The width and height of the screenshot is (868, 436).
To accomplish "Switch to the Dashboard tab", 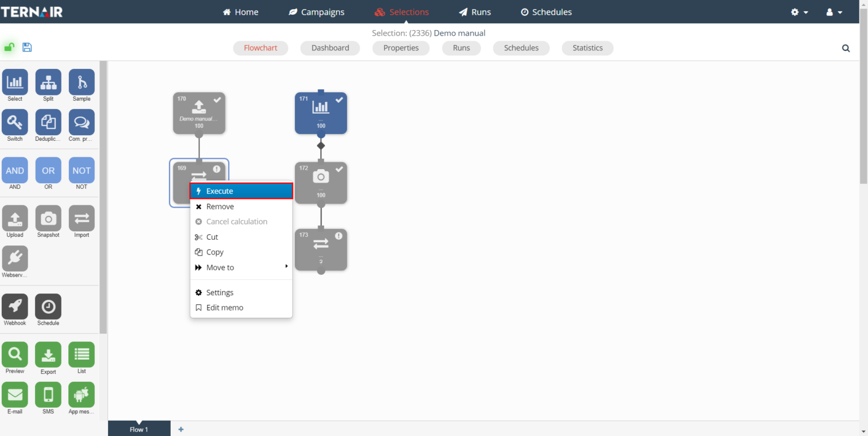I will (x=330, y=48).
